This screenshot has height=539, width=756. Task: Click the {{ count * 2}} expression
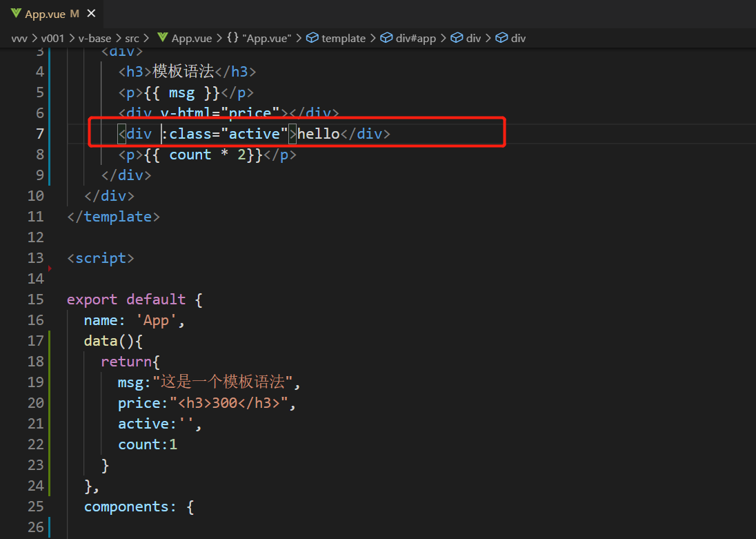[203, 155]
